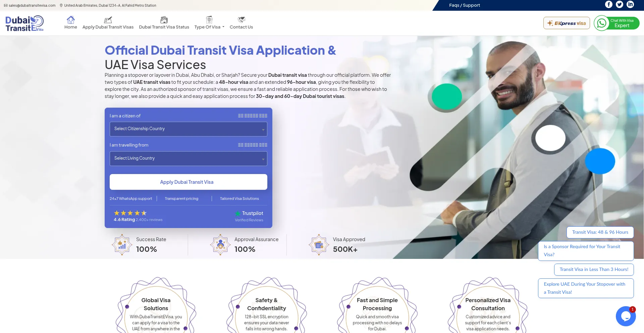Click the Dubai Transit Visa Status icon
Viewport: 644px width, 333px height.
(x=164, y=20)
